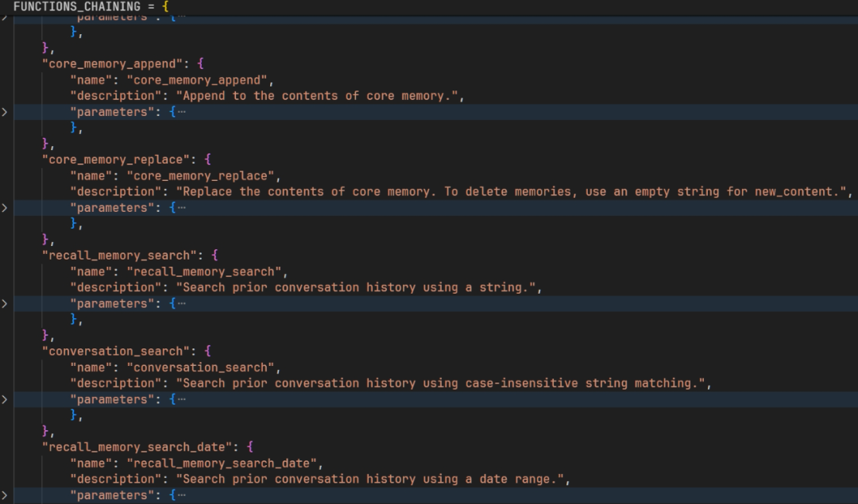Screen dimensions: 858x504
Task: Expand conversation_search parameters using gutter chevron
Action: pos(4,399)
